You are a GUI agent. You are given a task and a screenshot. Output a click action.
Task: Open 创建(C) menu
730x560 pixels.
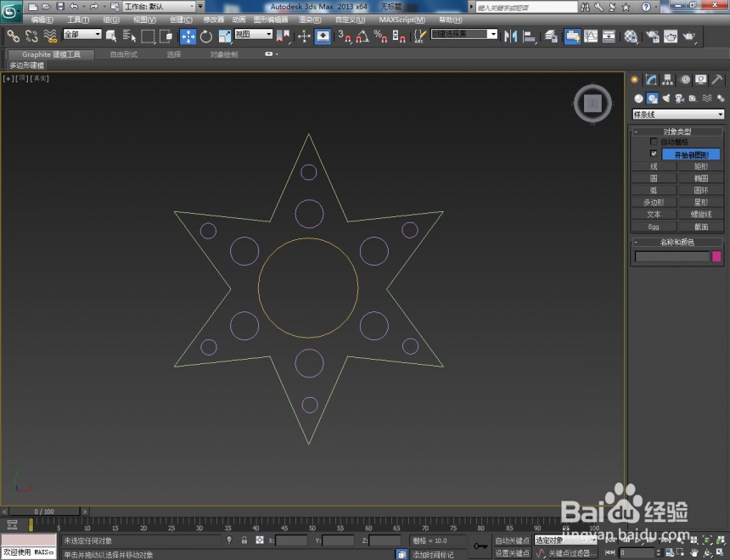[181, 20]
